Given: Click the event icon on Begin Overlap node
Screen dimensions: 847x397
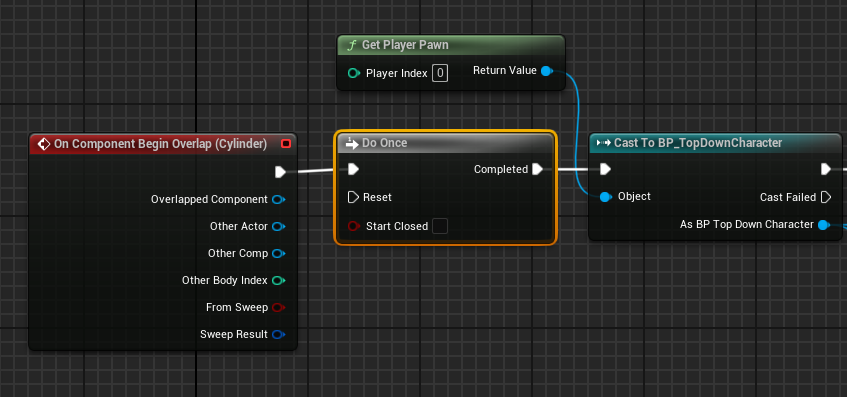Looking at the screenshot, I should point(43,144).
